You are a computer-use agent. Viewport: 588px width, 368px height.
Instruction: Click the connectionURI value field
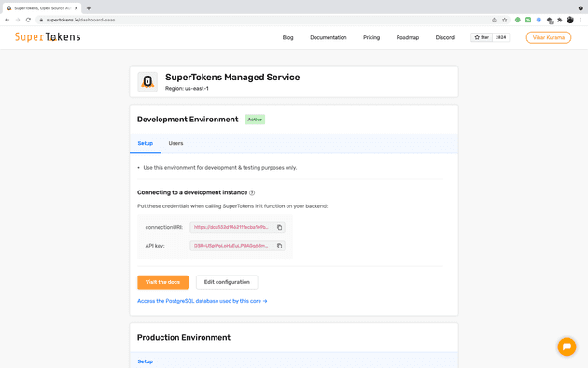pyautogui.click(x=237, y=227)
